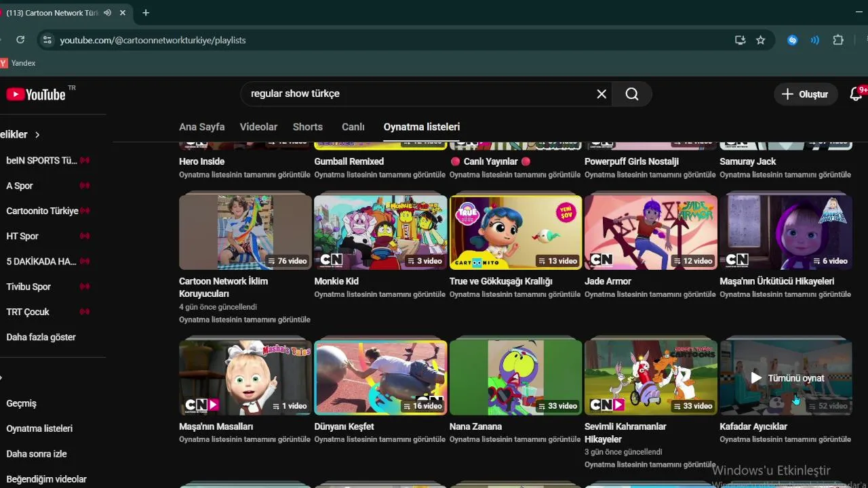Open the Yandex bookmark
Image resolution: width=868 pixels, height=488 pixels.
pyautogui.click(x=18, y=63)
